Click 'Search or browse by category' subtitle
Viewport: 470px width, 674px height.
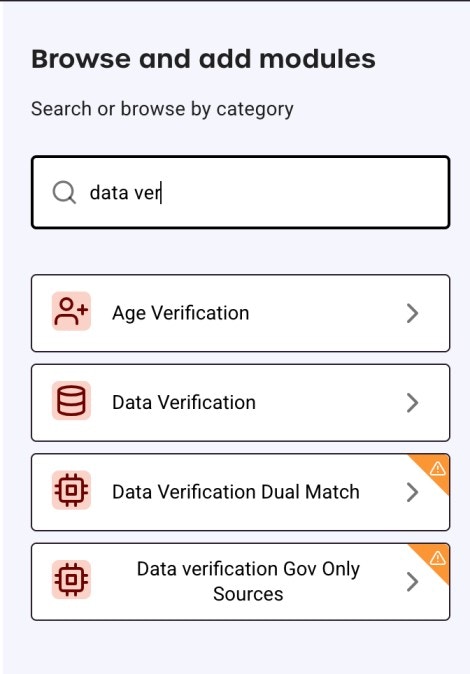pos(162,109)
